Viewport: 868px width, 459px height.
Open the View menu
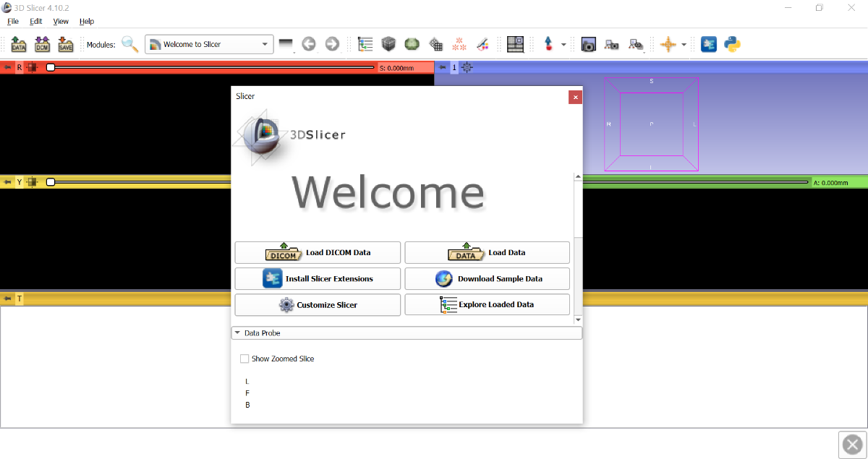(x=61, y=22)
